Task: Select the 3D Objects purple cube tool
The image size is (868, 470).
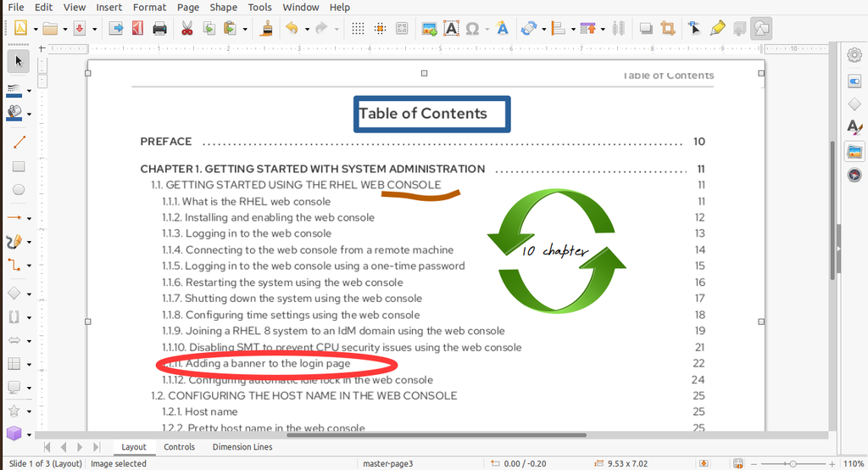Action: (14, 433)
